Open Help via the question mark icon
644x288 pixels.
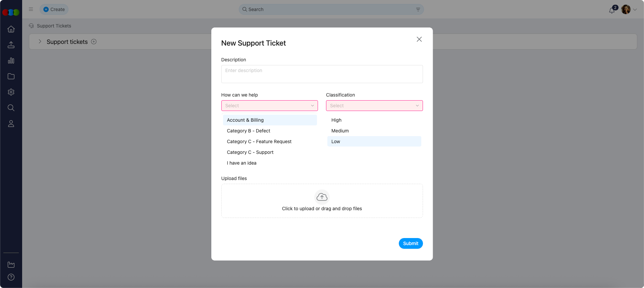[11, 277]
